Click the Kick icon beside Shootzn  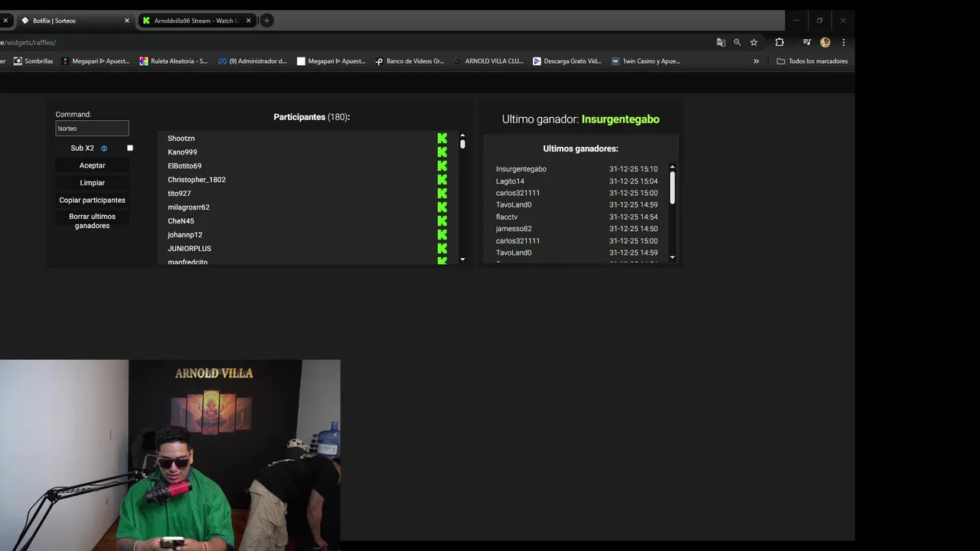(442, 139)
